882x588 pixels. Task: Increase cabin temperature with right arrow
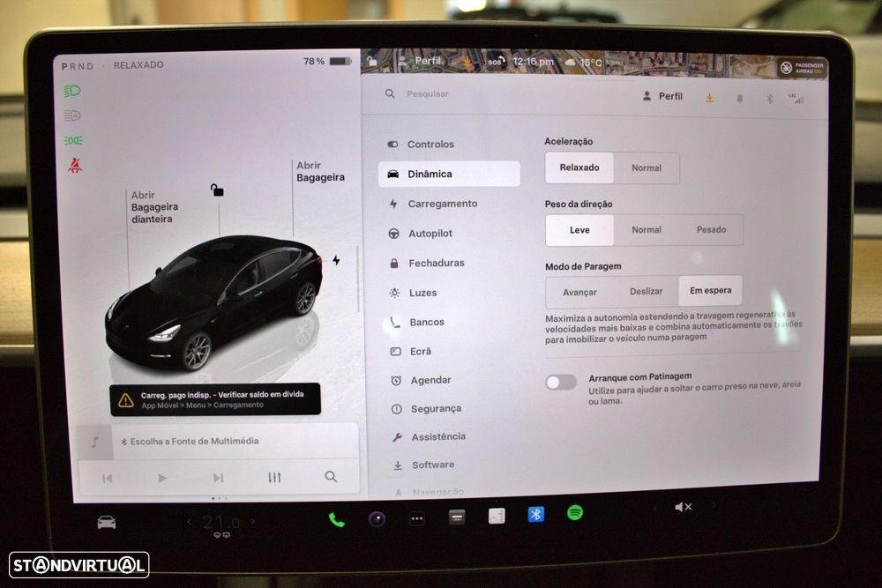pyautogui.click(x=252, y=521)
